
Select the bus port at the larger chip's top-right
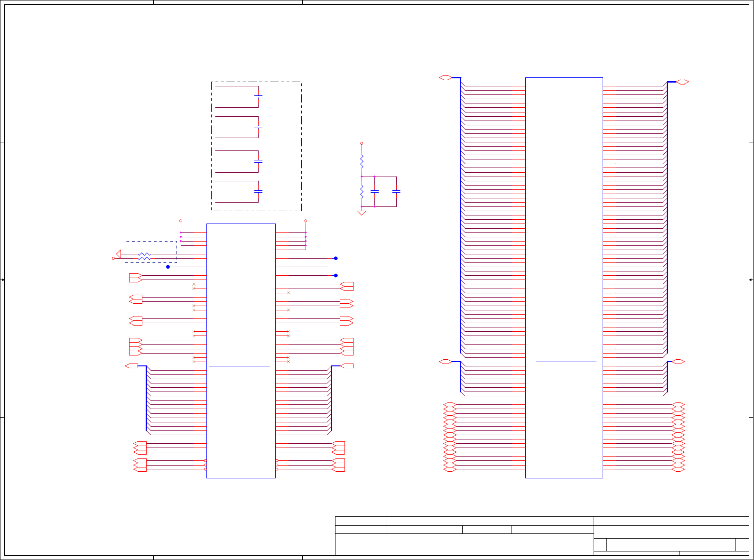(x=682, y=82)
